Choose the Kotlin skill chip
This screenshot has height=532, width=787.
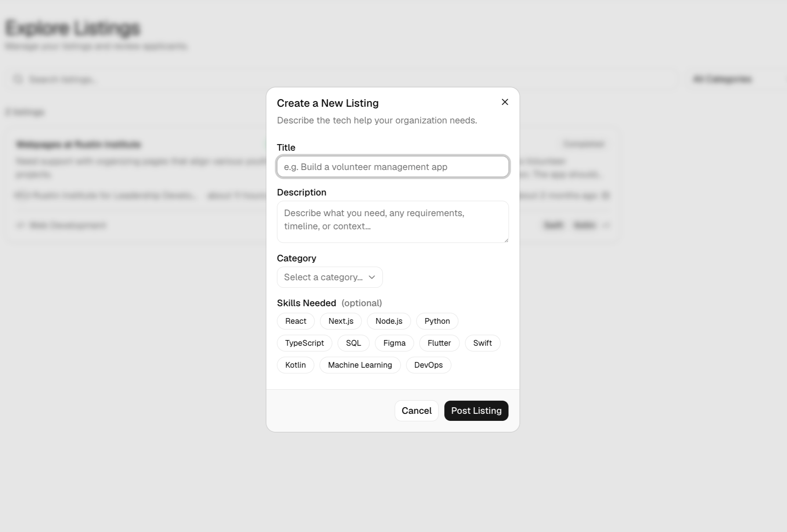pyautogui.click(x=296, y=365)
